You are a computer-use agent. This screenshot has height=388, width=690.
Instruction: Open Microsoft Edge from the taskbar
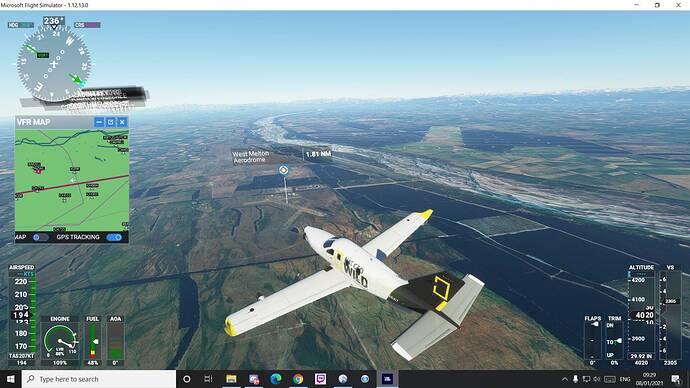(x=276, y=379)
